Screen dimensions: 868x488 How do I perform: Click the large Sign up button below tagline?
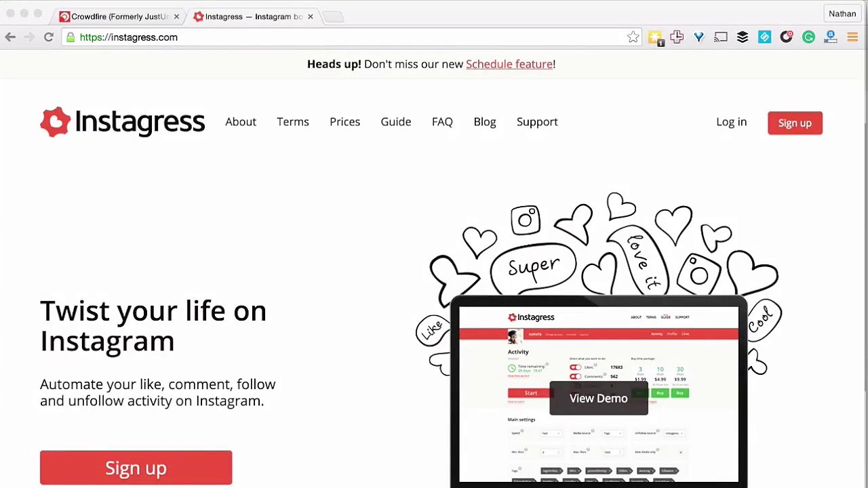pos(136,468)
